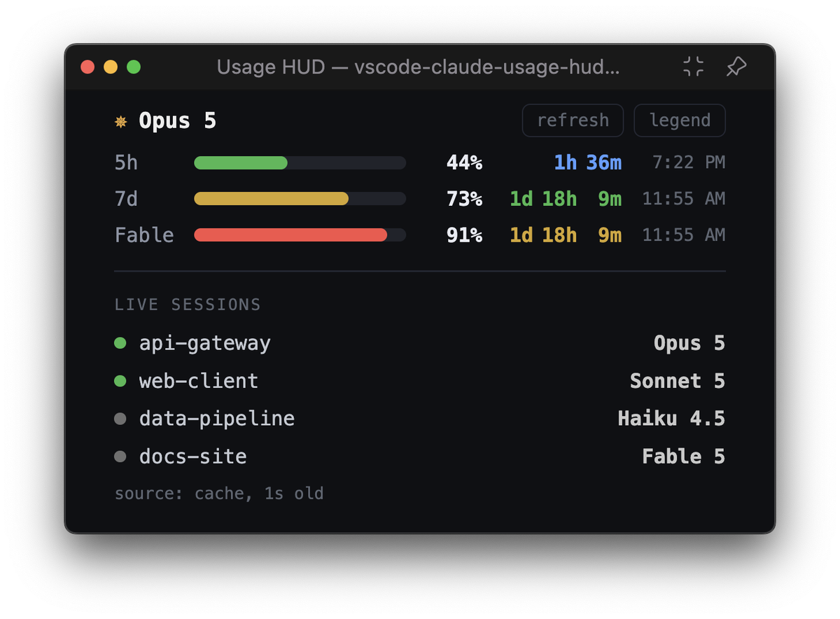Click the Sonnet 5 model label
The height and width of the screenshot is (619, 840).
coord(678,381)
